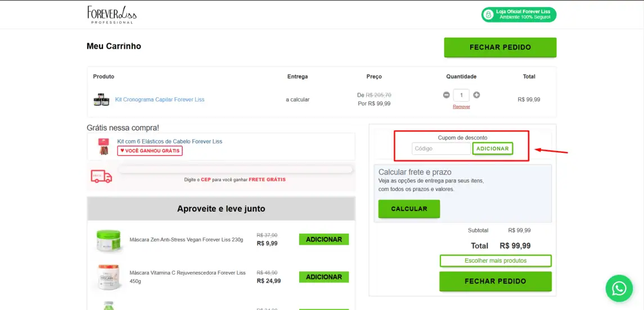644x310 pixels.
Task: Click the bottom FECHAR PEDIDO button
Action: [x=496, y=281]
